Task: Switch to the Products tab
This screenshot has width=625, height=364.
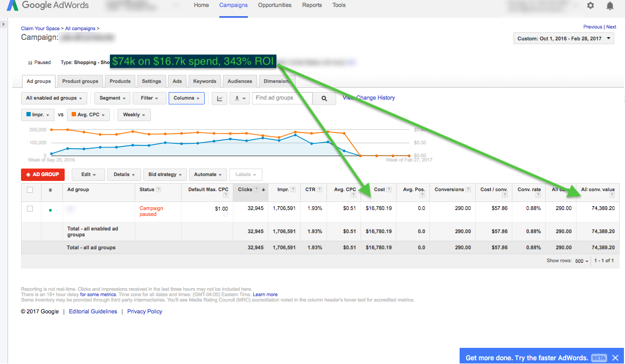Action: [x=120, y=81]
